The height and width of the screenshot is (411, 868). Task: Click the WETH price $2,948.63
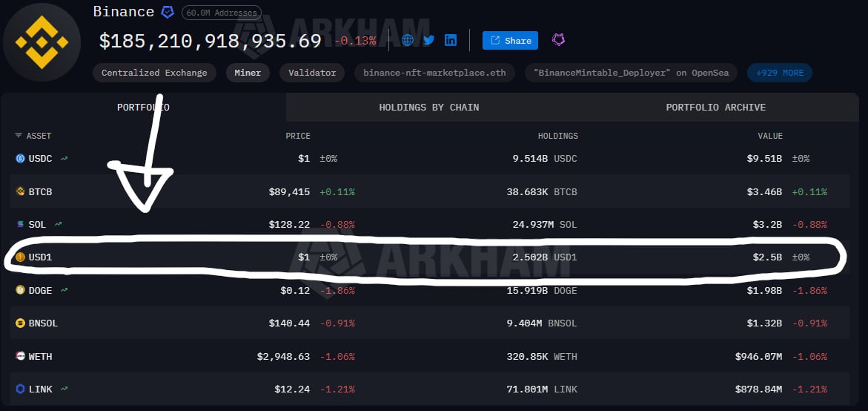click(283, 356)
